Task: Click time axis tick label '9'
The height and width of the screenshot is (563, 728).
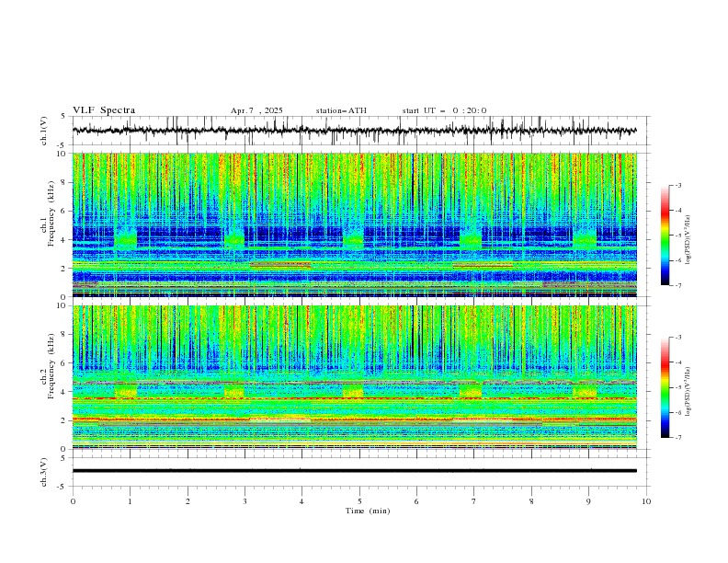Action: pos(588,501)
